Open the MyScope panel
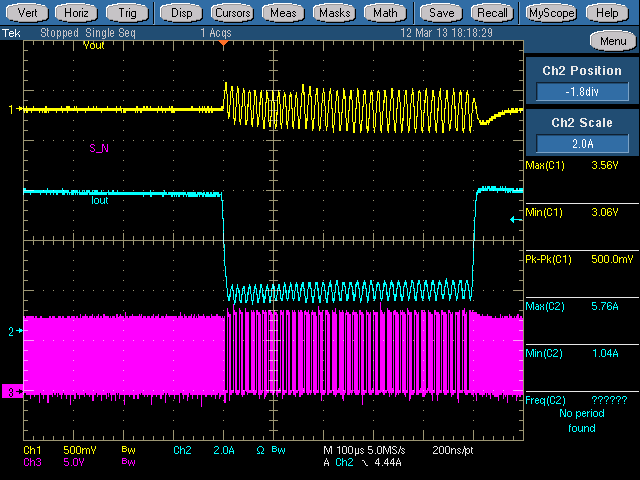The height and width of the screenshot is (480, 640). tap(551, 13)
